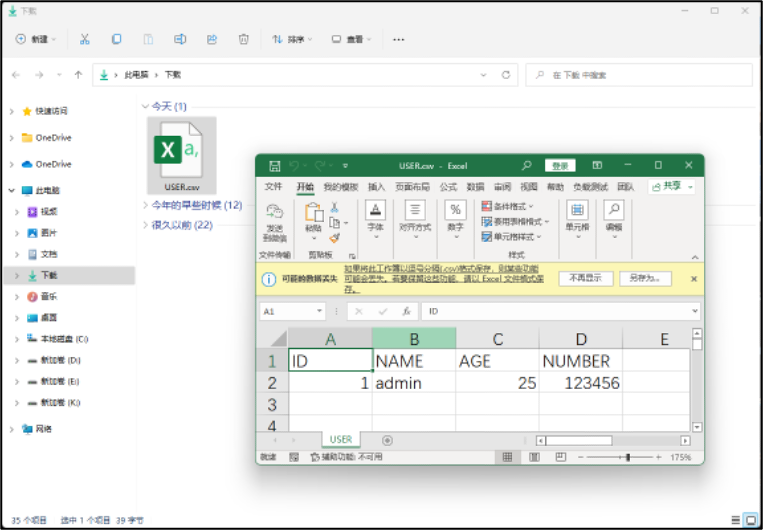764x530 pixels.
Task: Switch to the 视图 ribbon tab
Action: 529,187
